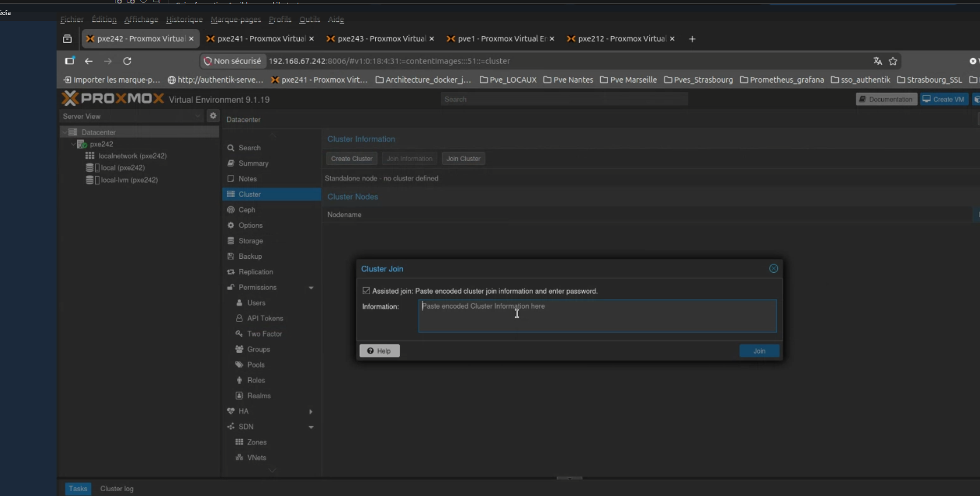Select localnetwork (pxe242) in tree
The height and width of the screenshot is (496, 980).
pyautogui.click(x=132, y=156)
